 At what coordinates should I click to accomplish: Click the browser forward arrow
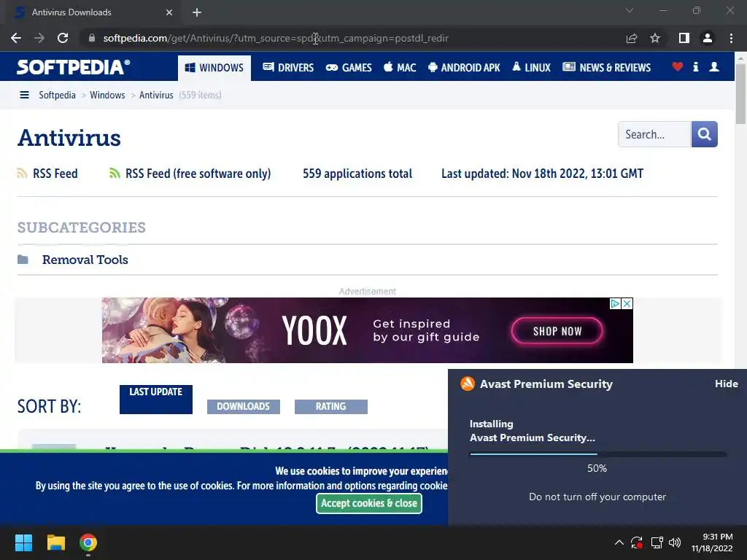39,38
